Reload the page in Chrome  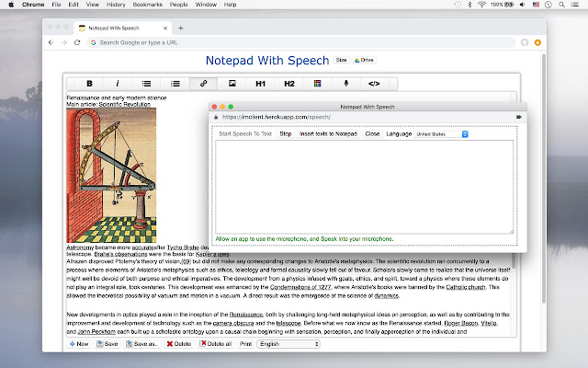tap(77, 42)
